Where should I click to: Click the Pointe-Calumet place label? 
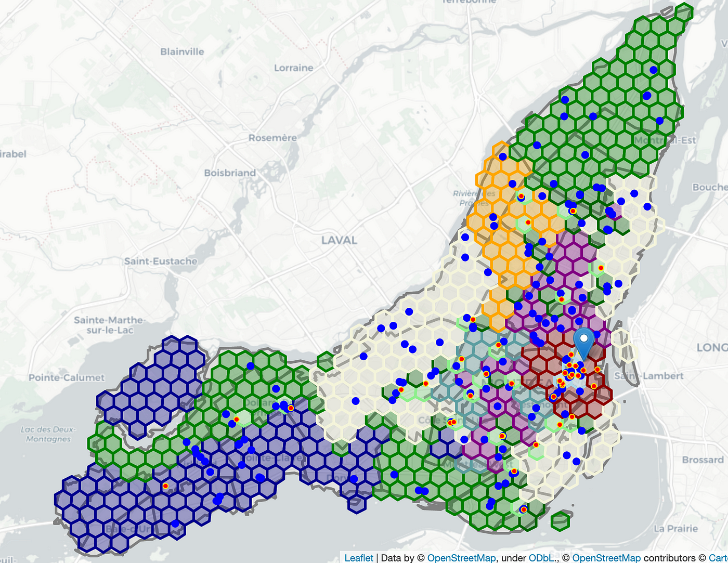coord(67,377)
